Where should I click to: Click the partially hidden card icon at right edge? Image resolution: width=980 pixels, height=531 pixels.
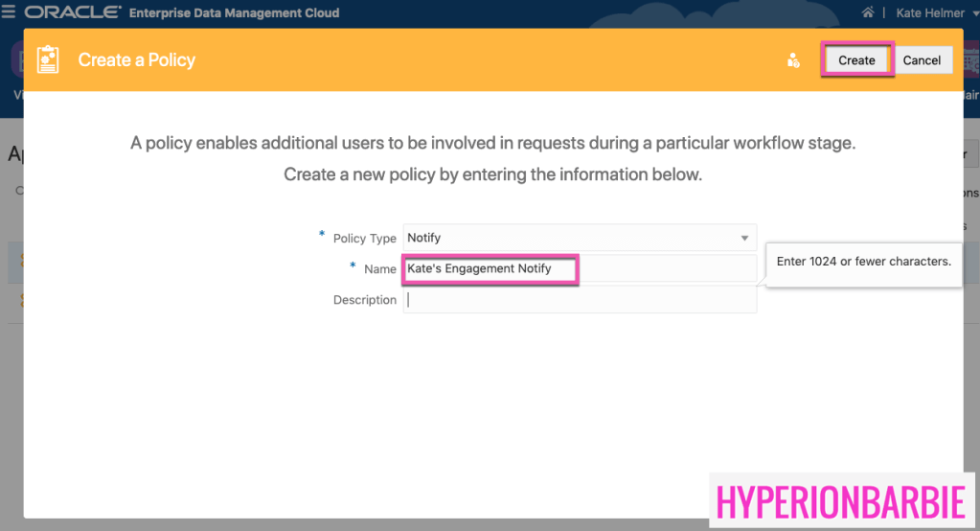(971, 59)
